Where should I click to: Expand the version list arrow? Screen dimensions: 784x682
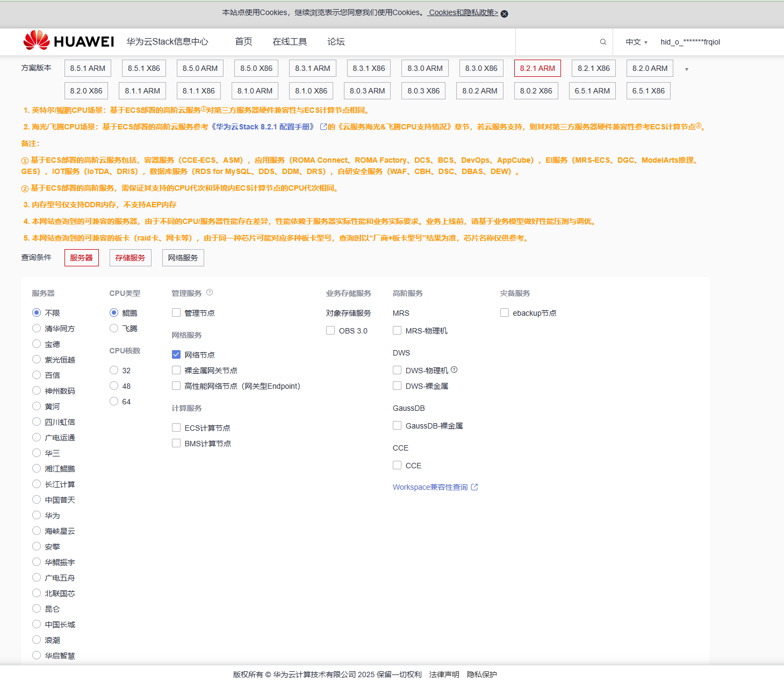click(686, 69)
